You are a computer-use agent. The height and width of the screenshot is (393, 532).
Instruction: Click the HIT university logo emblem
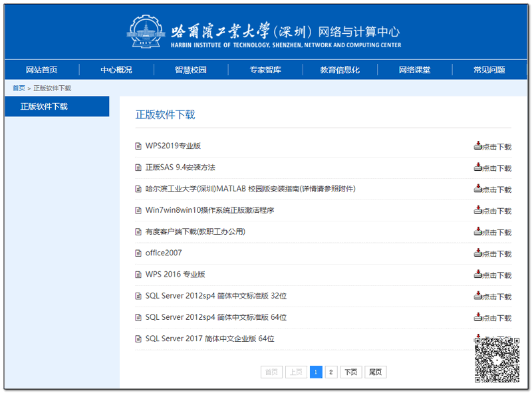pyautogui.click(x=146, y=31)
